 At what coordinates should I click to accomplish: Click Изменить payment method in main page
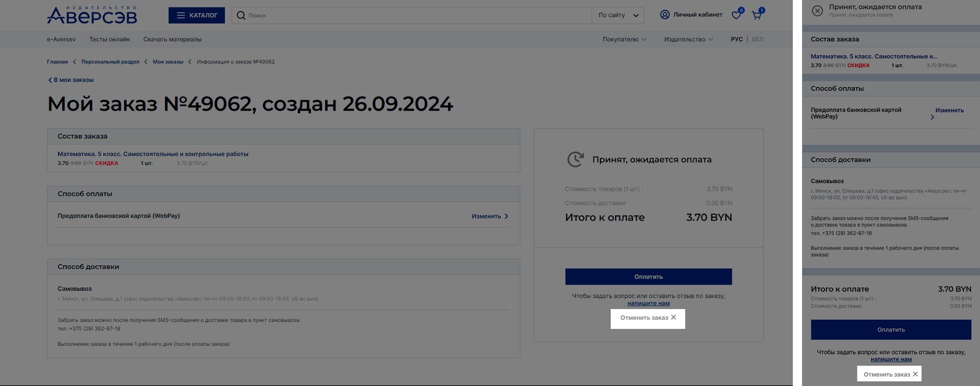point(489,216)
